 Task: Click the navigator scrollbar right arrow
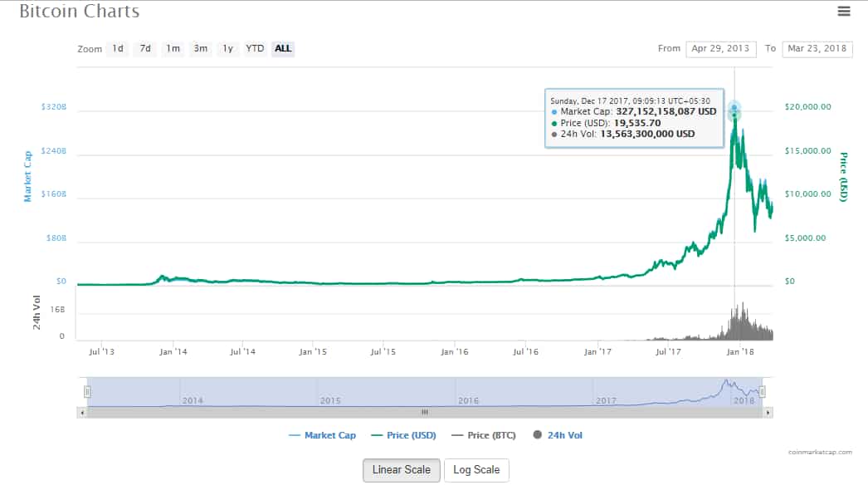pos(768,413)
